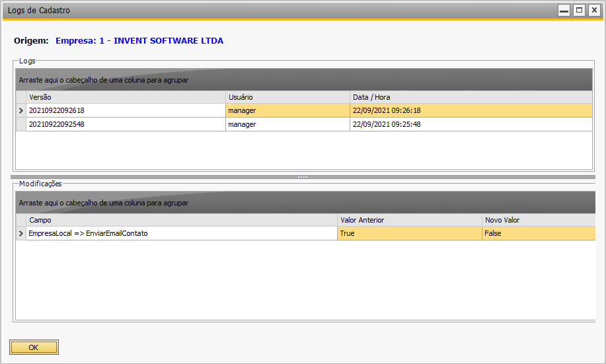This screenshot has width=606, height=364.
Task: Click row indicator arrow for 20210922092618
Action: pos(21,110)
